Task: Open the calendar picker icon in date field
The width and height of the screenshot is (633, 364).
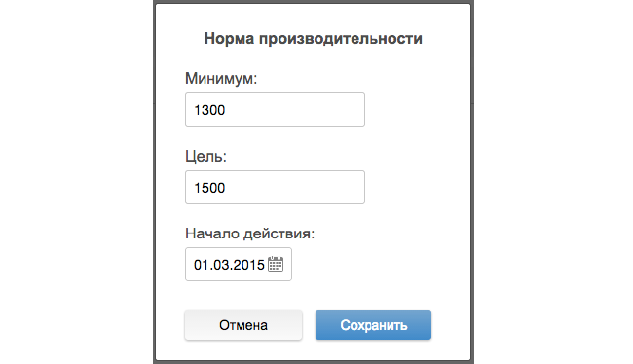Action: [276, 264]
